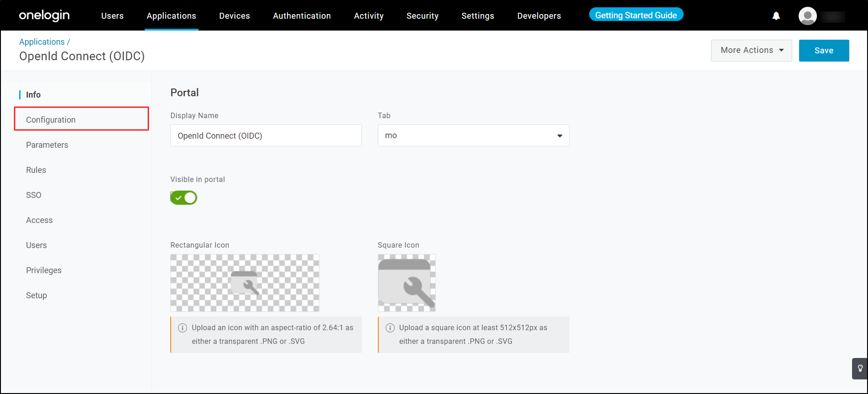Open the Developers top menu
The height and width of the screenshot is (394, 868).
(x=539, y=16)
